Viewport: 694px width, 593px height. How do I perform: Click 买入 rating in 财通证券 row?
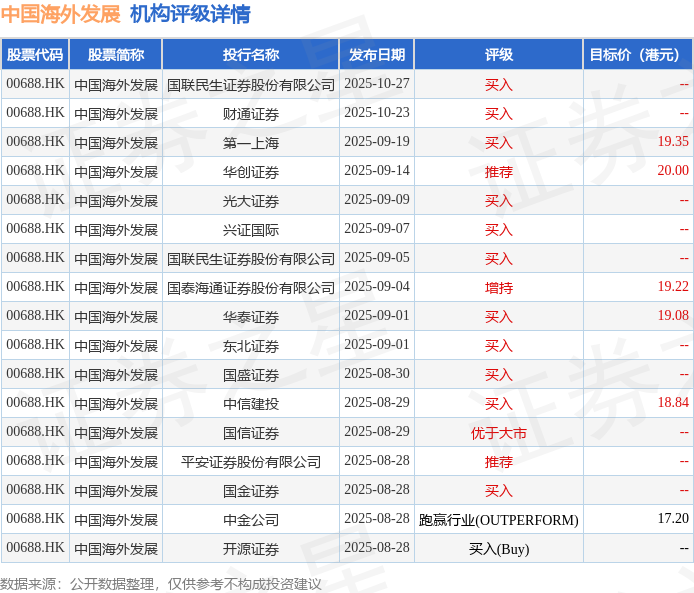click(499, 114)
